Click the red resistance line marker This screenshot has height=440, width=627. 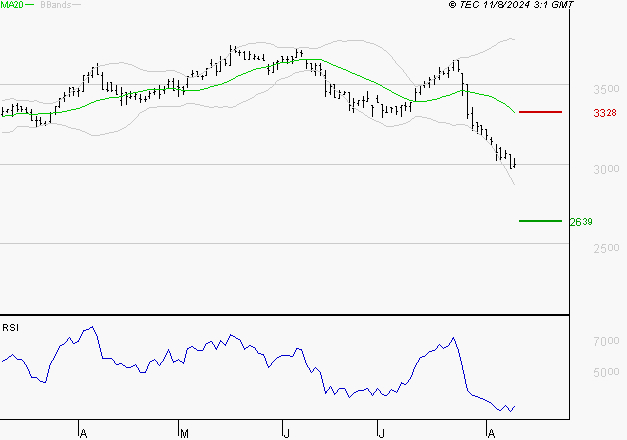[540, 112]
